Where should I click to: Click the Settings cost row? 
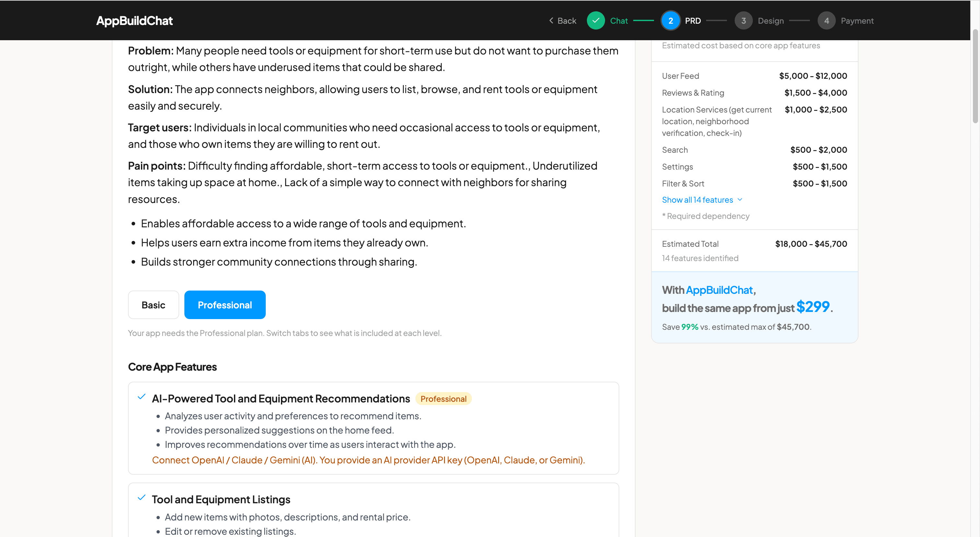[754, 166]
